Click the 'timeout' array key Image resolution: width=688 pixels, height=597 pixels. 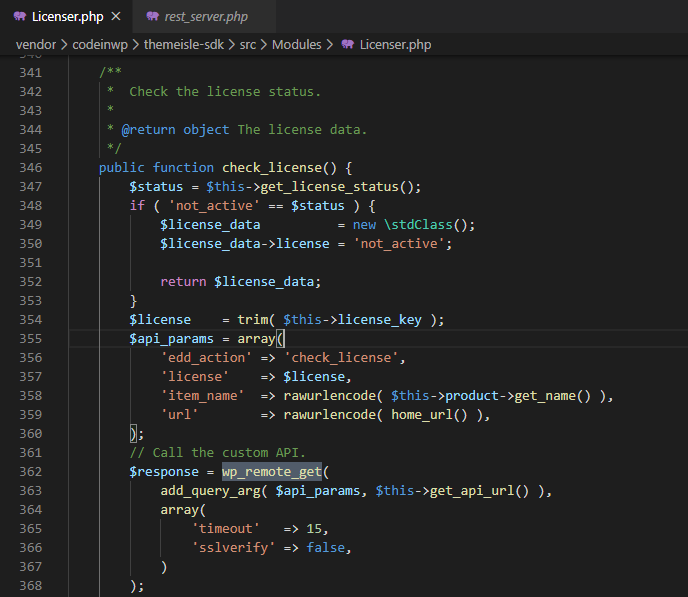(226, 529)
